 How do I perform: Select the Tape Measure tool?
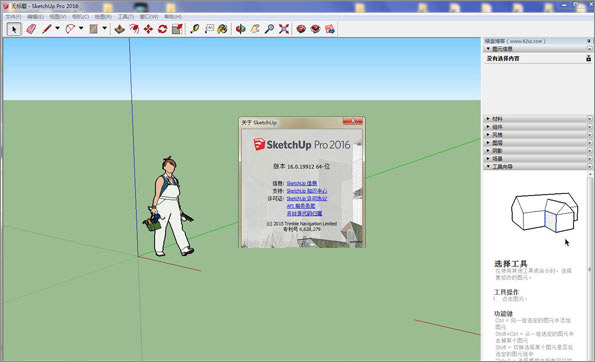click(195, 29)
